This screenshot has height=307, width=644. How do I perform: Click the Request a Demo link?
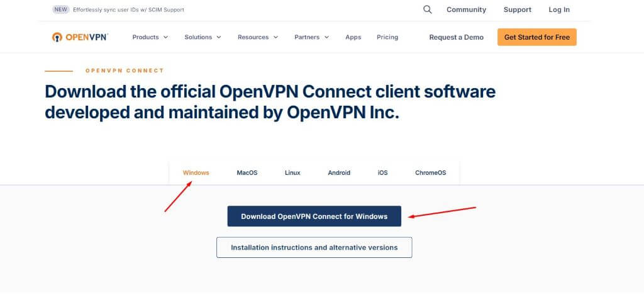456,37
